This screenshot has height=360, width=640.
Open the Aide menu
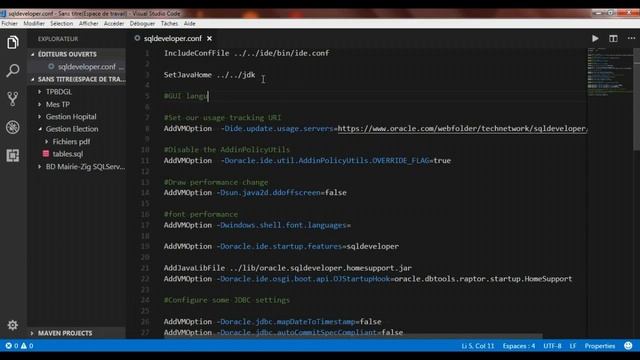(x=189, y=24)
